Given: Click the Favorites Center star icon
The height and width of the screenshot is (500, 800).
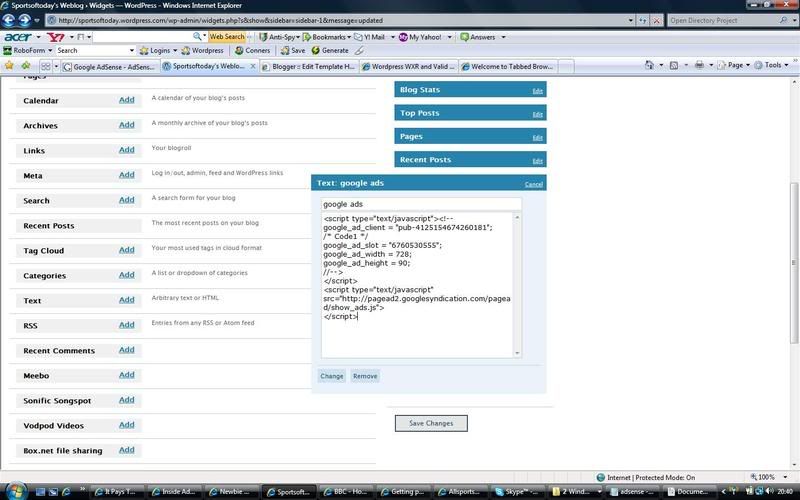Looking at the screenshot, I should [9, 65].
